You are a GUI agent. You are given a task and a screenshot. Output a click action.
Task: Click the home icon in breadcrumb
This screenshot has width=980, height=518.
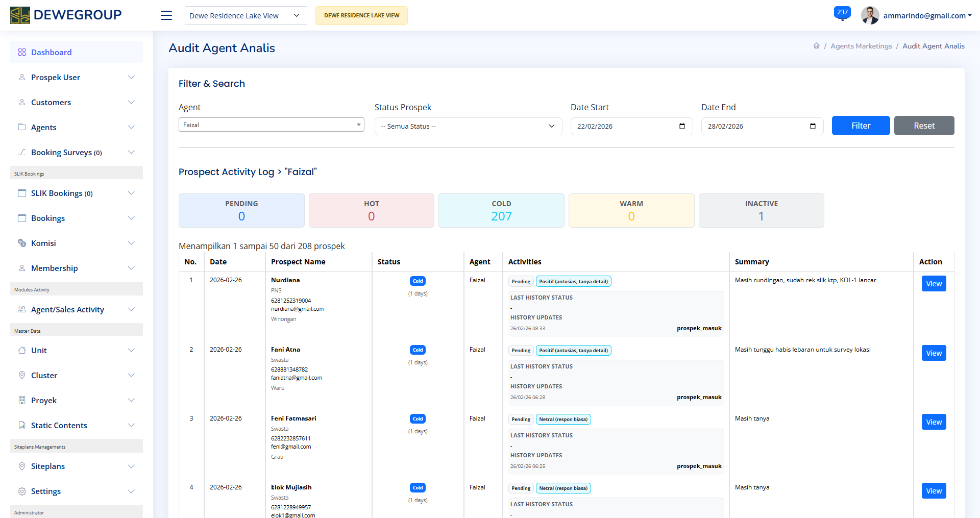tap(817, 46)
